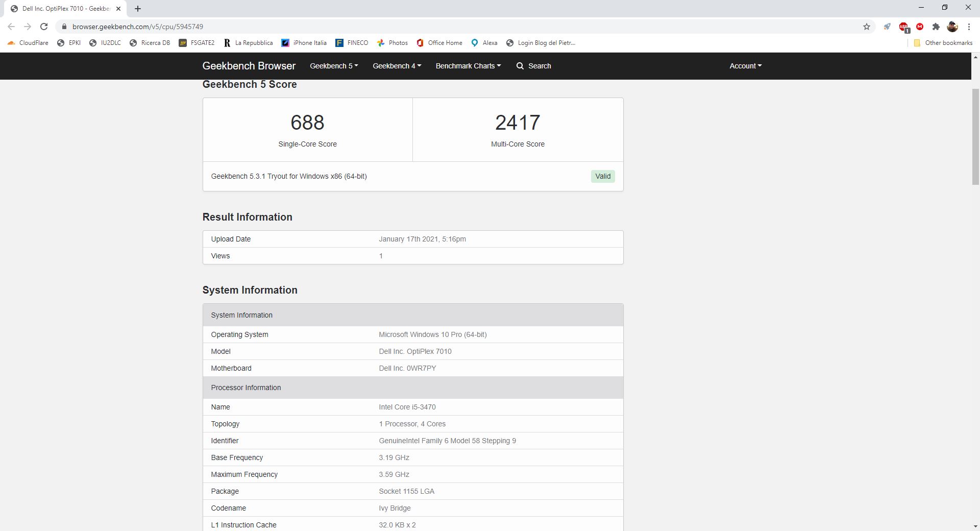Open the Login Blog del Pietr... bookmark

click(541, 43)
